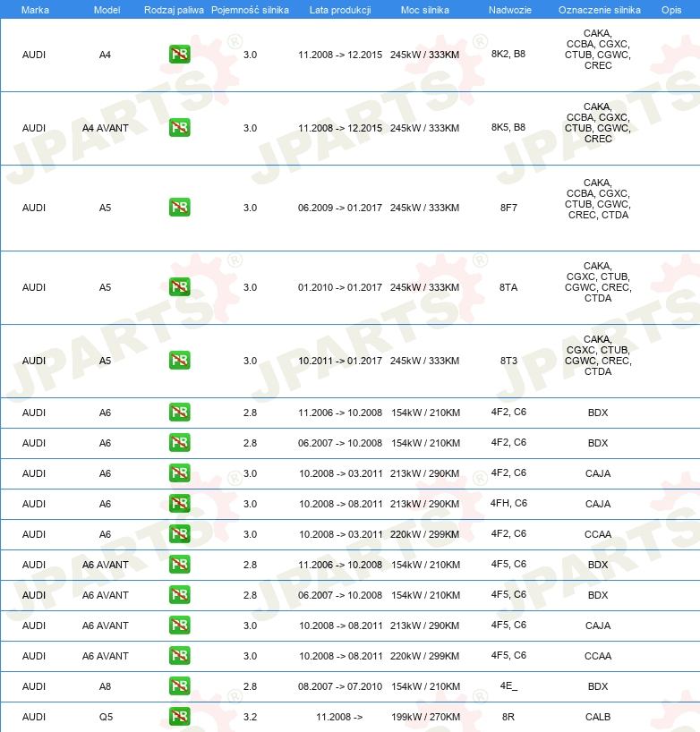The image size is (700, 732).
Task: Click the fuel type icon in the A5 8F7 row
Action: [179, 208]
